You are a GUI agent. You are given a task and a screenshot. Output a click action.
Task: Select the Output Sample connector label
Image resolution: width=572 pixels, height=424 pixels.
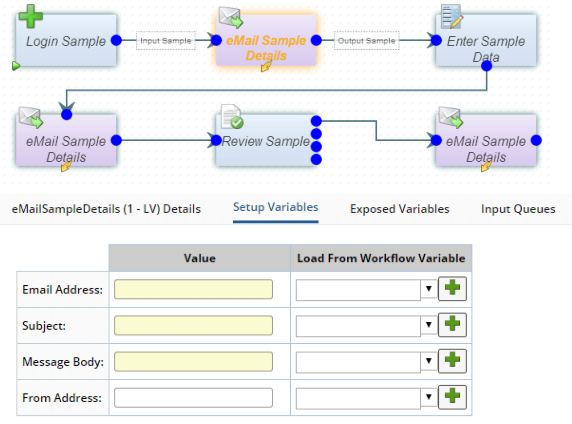click(x=366, y=41)
